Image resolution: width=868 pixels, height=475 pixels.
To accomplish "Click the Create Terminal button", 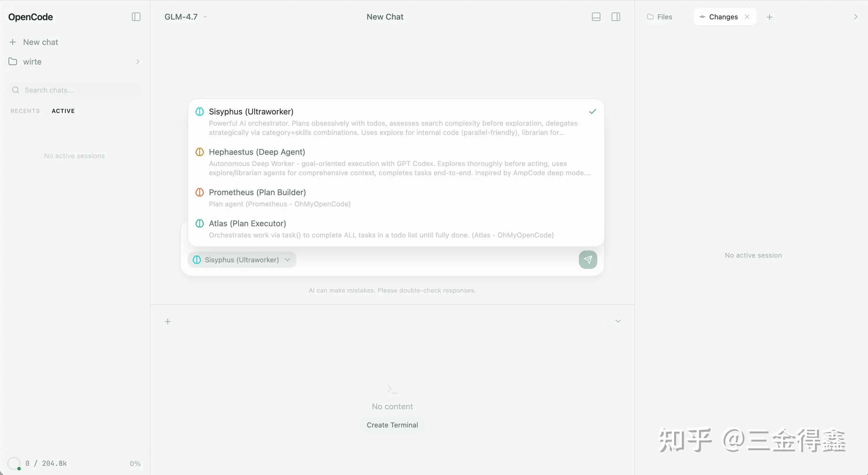I will [x=392, y=425].
